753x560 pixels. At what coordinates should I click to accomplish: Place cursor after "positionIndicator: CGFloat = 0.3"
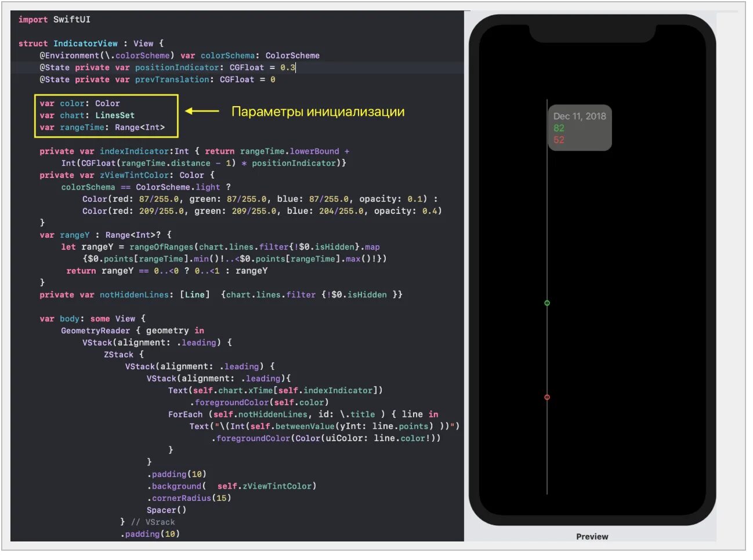click(296, 67)
